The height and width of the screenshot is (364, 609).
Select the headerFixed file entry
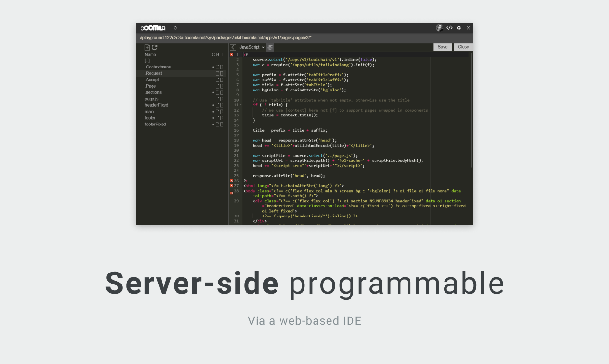coord(156,105)
